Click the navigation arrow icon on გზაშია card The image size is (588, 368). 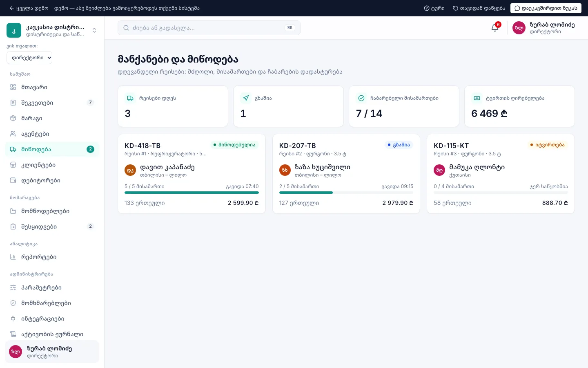pos(246,98)
